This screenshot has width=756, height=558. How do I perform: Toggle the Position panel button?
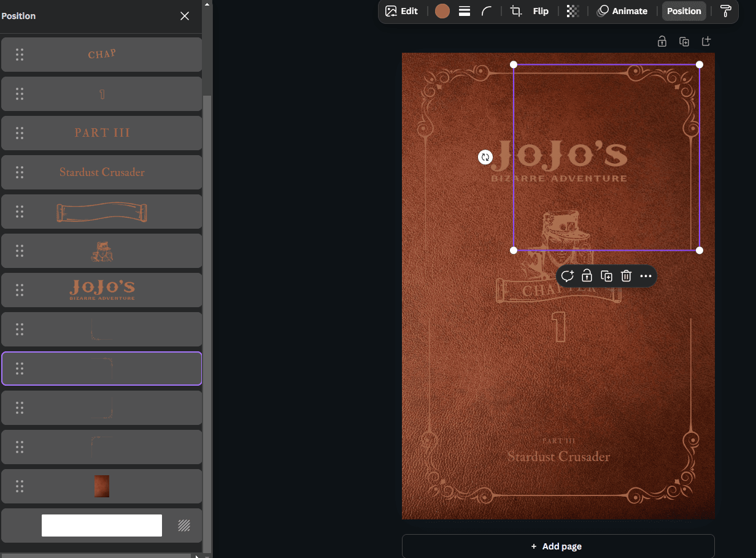[x=684, y=11]
